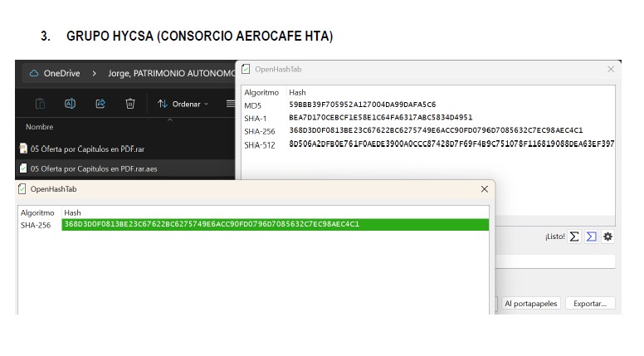Open the OneDrive breadcrumb location
644x356 pixels.
pos(61,73)
